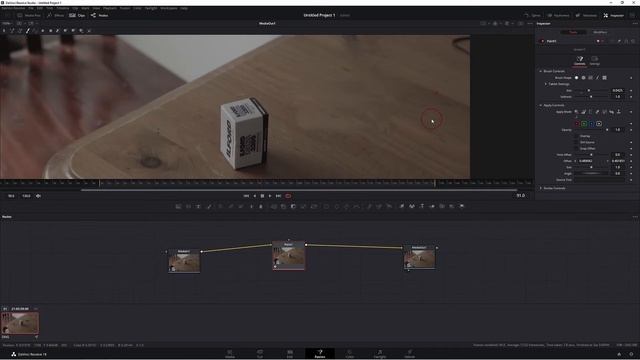Toggle the Clips strip button
The height and width of the screenshot is (360, 640).
(x=77, y=16)
